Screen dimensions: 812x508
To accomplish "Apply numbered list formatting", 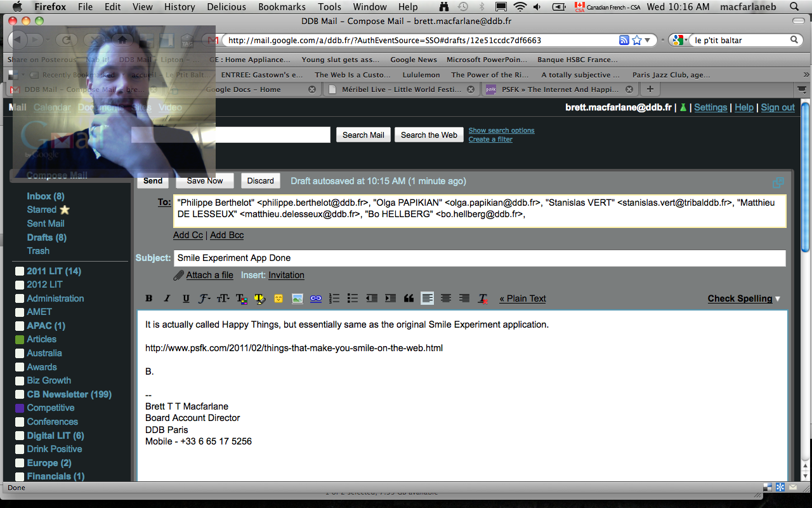I will click(334, 298).
